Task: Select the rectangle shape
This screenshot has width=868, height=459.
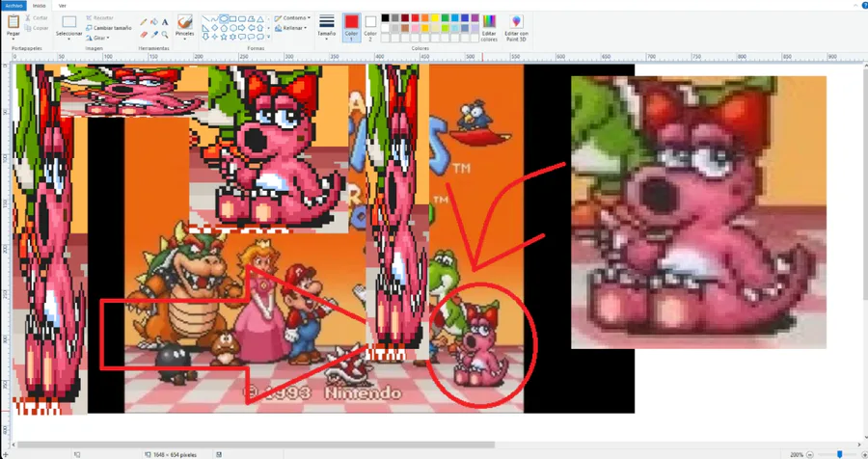Action: (233, 19)
